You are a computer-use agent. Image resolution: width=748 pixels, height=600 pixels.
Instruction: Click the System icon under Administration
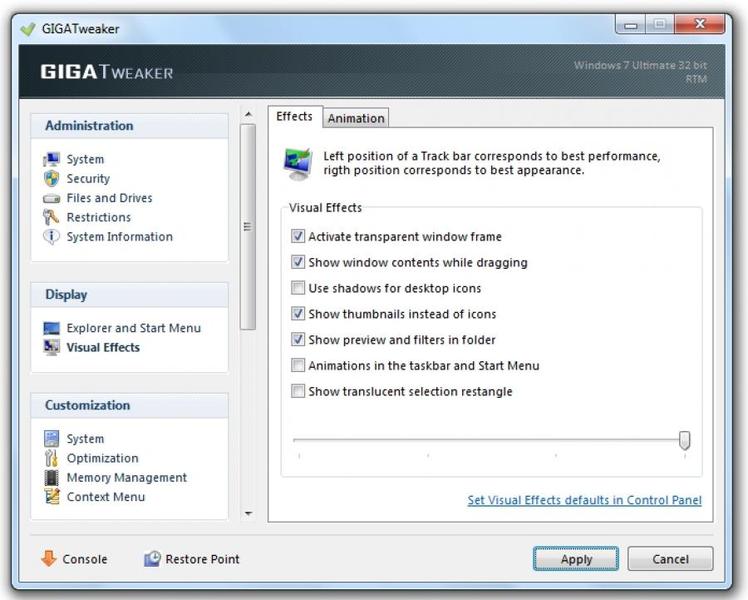(52, 160)
